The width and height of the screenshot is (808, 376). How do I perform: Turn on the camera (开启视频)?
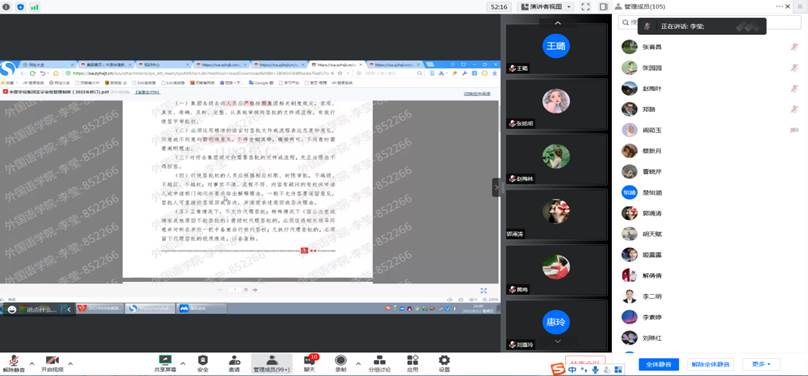[x=52, y=364]
